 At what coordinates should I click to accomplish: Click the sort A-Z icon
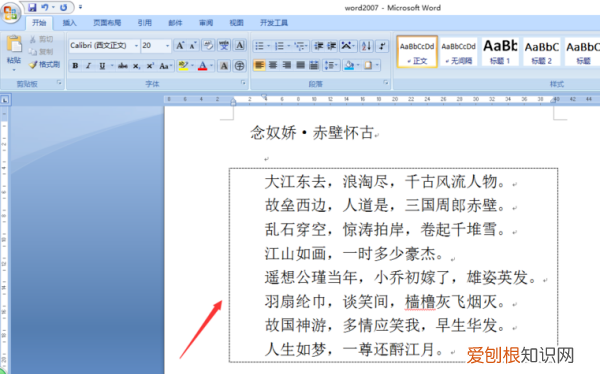pos(366,46)
